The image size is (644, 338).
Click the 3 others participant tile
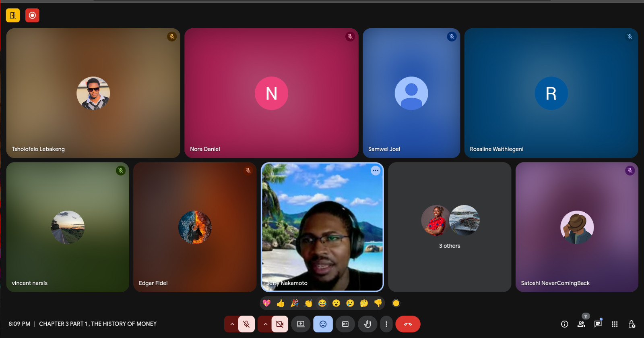point(449,227)
